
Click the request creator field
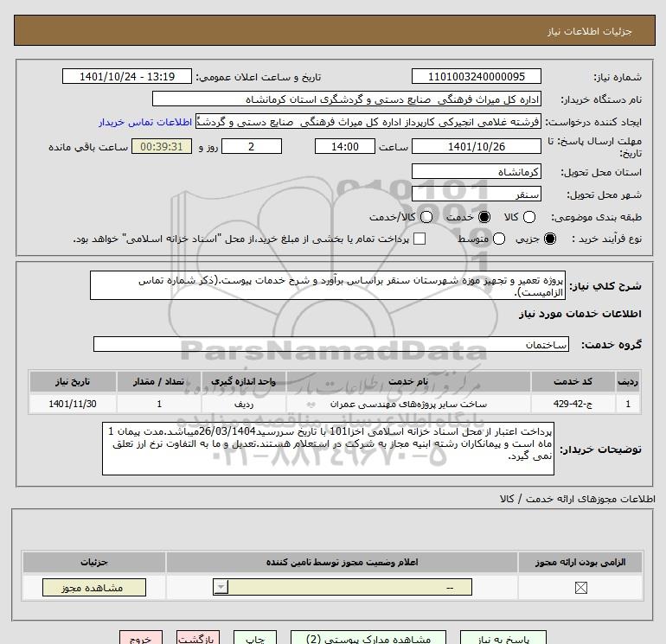[368, 122]
